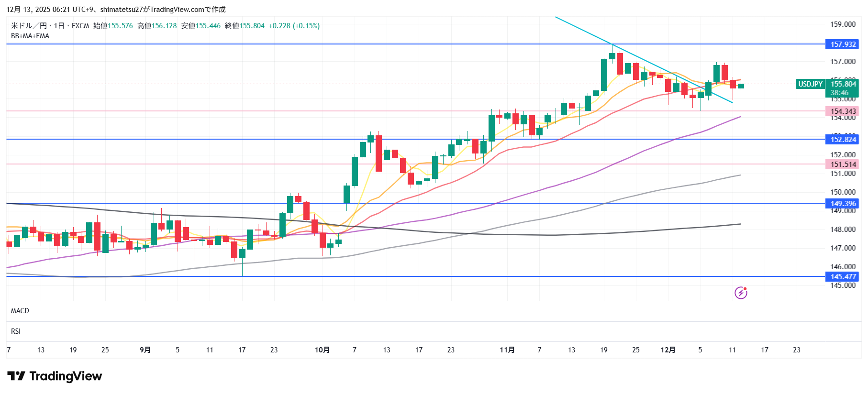Click the current price 155.804 label

click(843, 84)
